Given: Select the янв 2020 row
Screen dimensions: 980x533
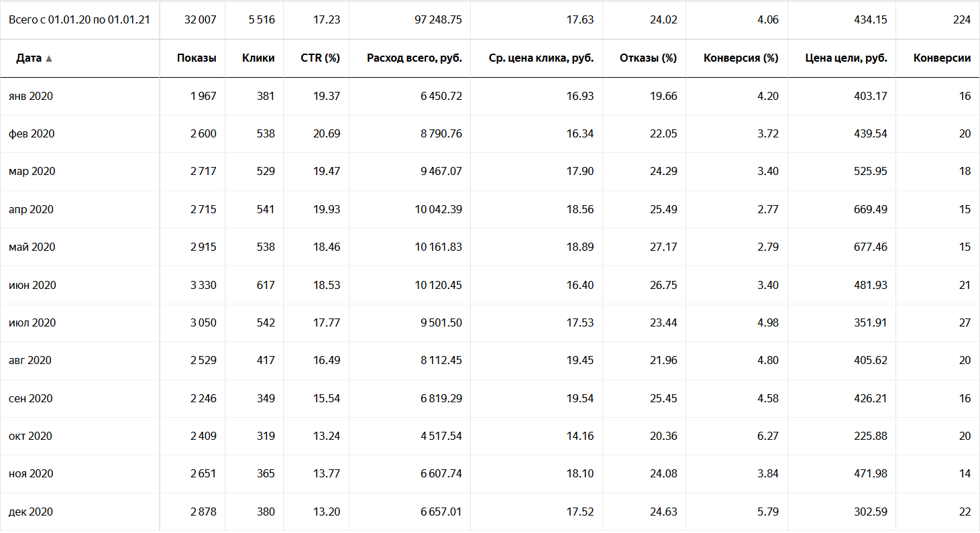Looking at the screenshot, I should coord(490,96).
